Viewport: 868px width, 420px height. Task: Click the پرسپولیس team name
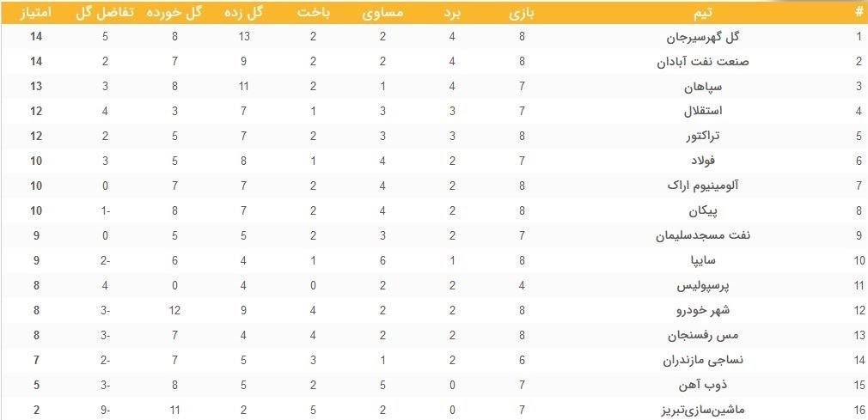tap(700, 284)
